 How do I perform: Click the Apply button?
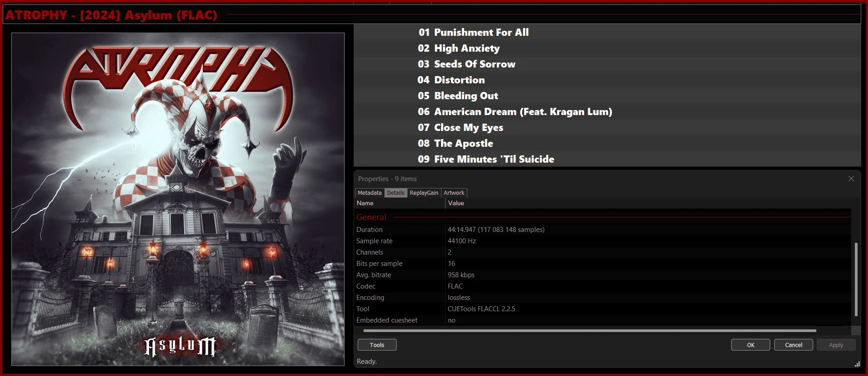[x=836, y=345]
